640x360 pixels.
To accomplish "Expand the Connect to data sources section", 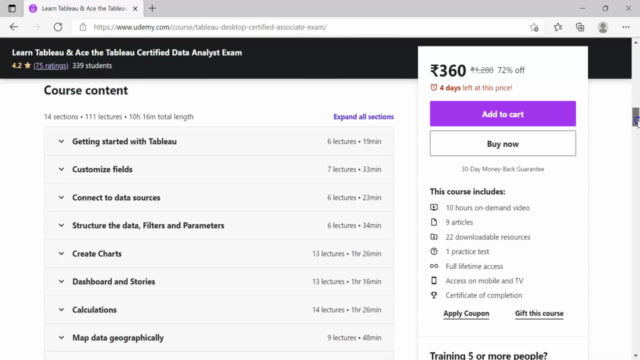I will [219, 198].
